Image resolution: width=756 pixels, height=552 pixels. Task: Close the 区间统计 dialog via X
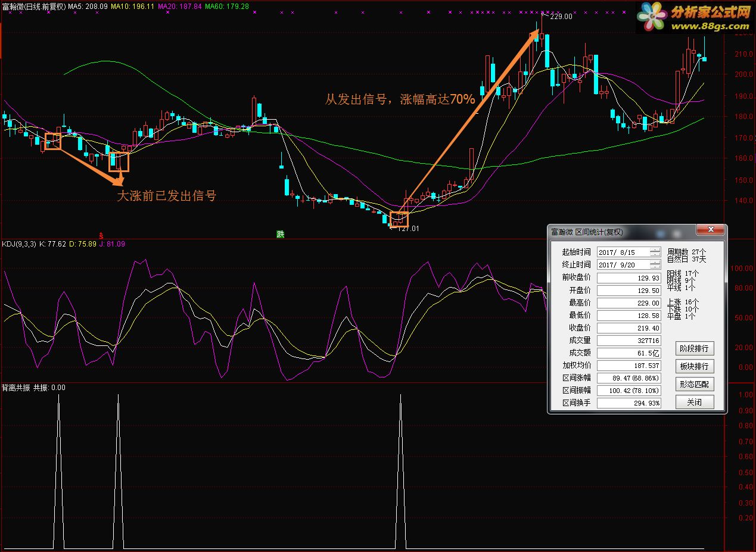(x=710, y=230)
